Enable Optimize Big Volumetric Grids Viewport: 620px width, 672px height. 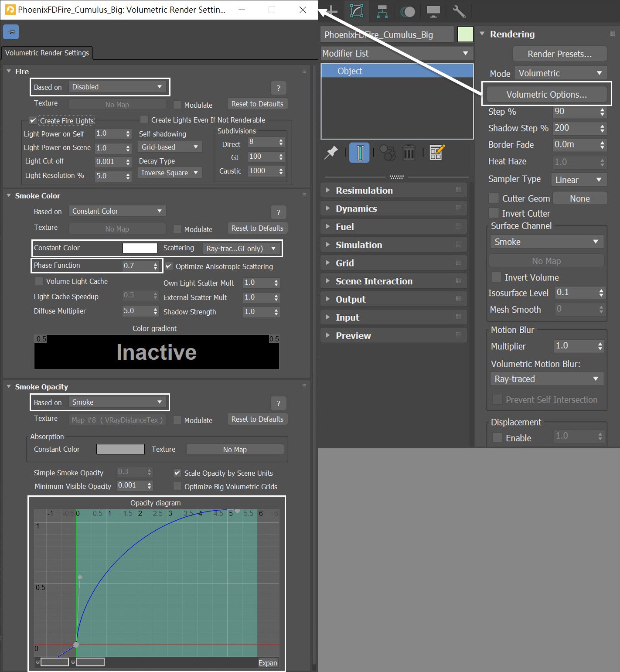[177, 486]
